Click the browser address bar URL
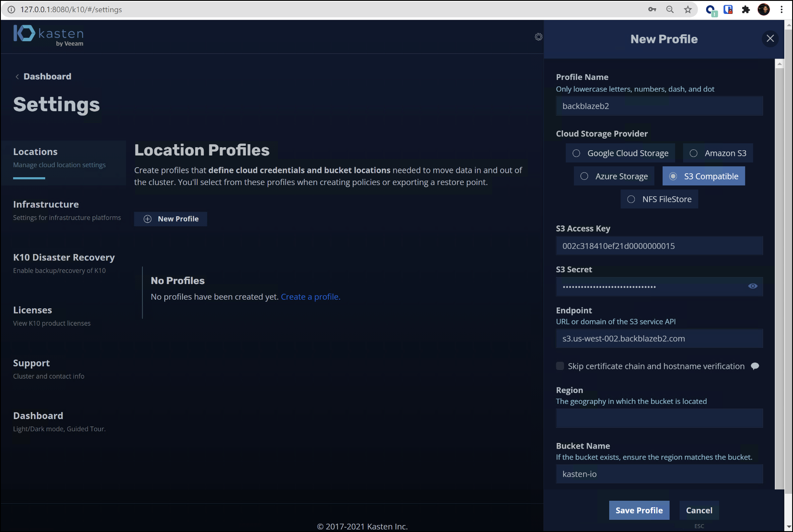Image resolution: width=793 pixels, height=532 pixels. [x=71, y=10]
